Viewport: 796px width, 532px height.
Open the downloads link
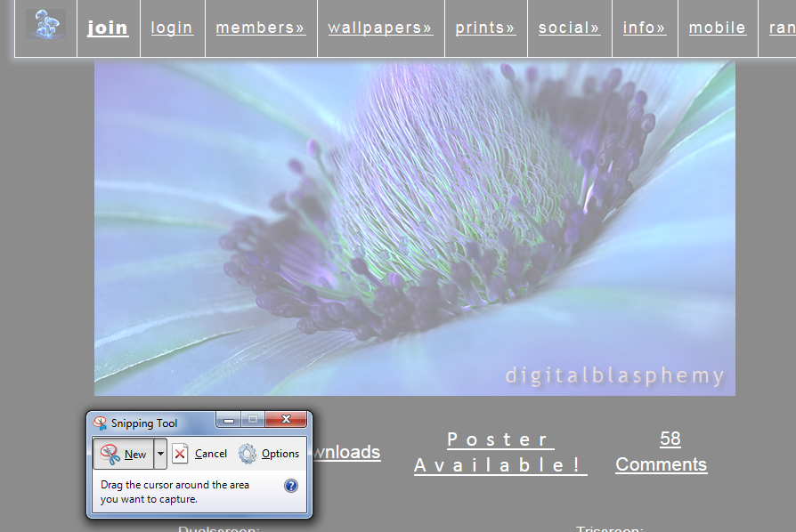tap(345, 452)
